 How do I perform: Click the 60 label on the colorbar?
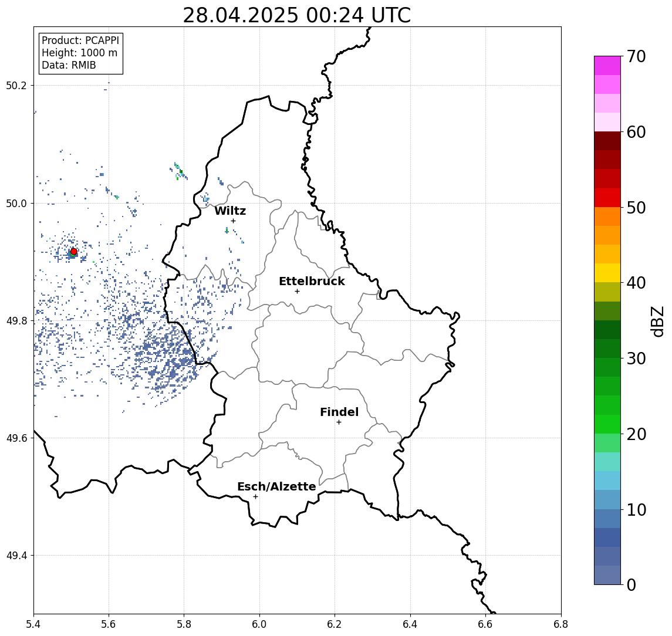[x=636, y=132]
